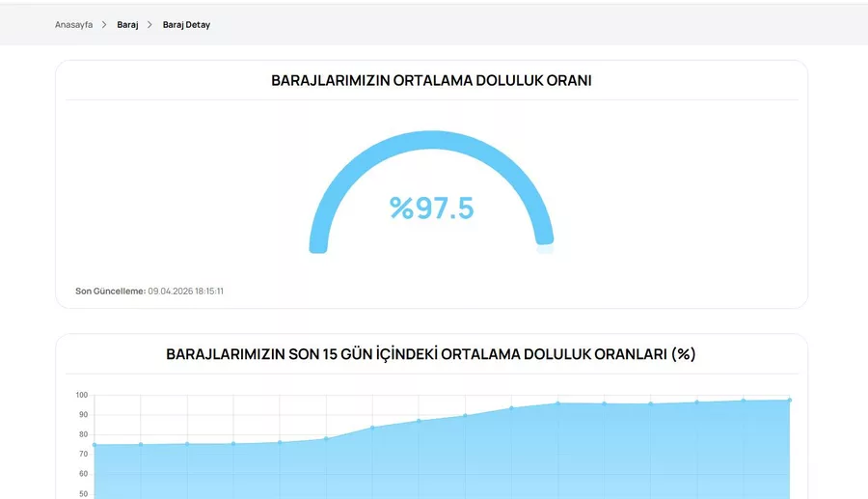Click the 50 label on the chart y-axis

pos(83,493)
